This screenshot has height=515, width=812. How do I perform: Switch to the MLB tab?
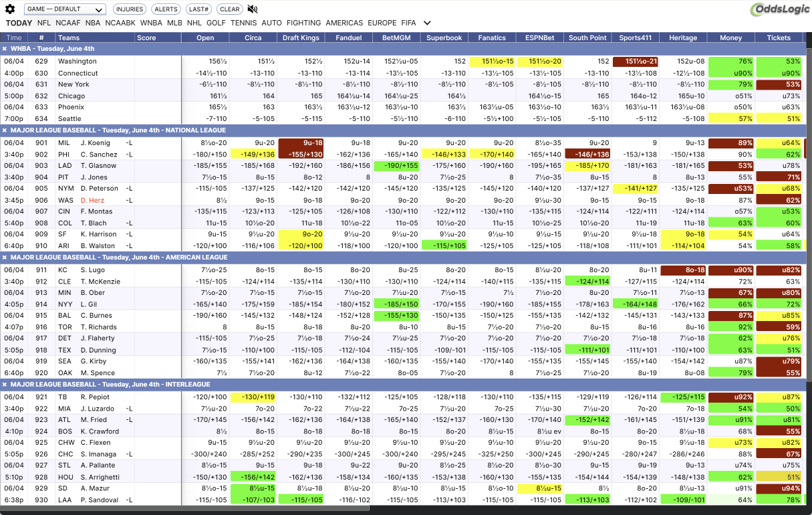174,23
